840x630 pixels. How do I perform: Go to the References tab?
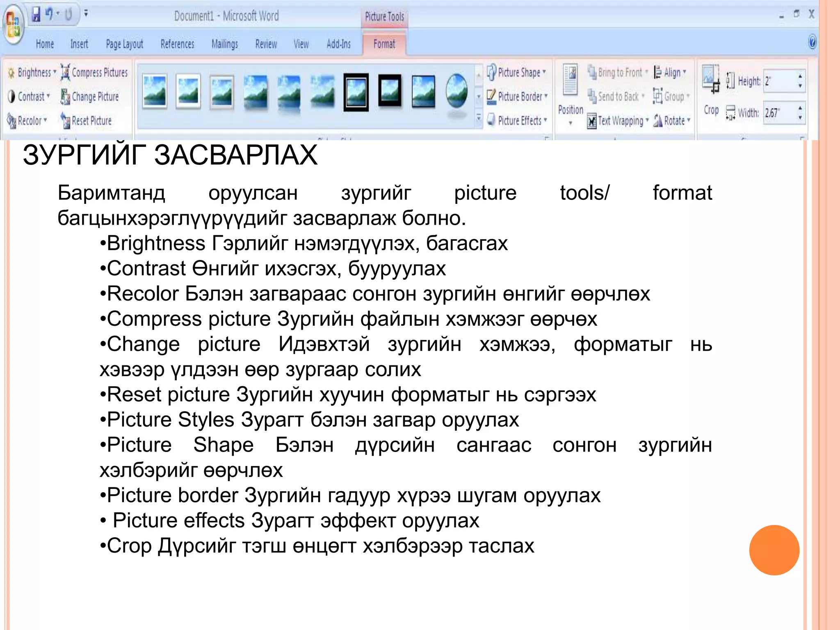tap(177, 44)
